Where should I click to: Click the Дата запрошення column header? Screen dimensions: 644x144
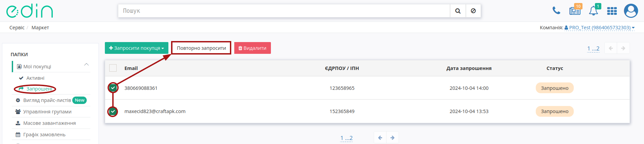469,68
